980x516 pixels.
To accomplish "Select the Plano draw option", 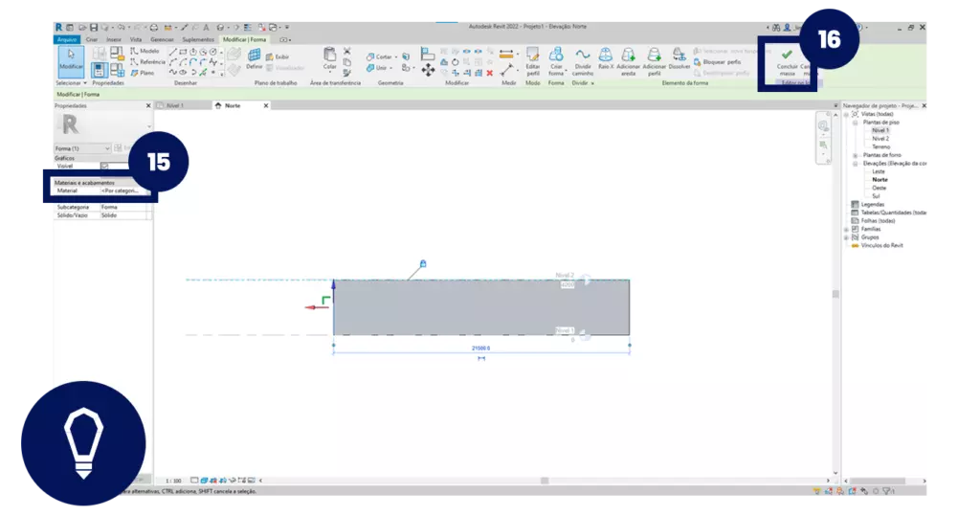I will [x=143, y=73].
